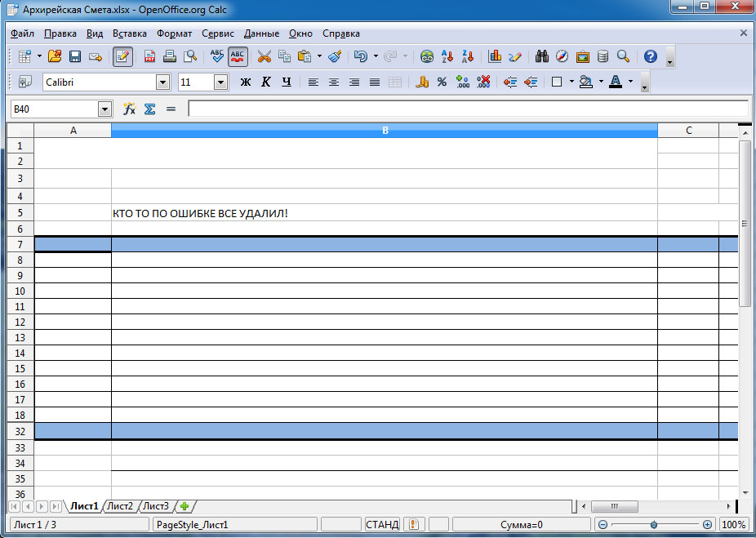Switch to the Лист2 sheet tab
756x538 pixels.
(x=120, y=506)
